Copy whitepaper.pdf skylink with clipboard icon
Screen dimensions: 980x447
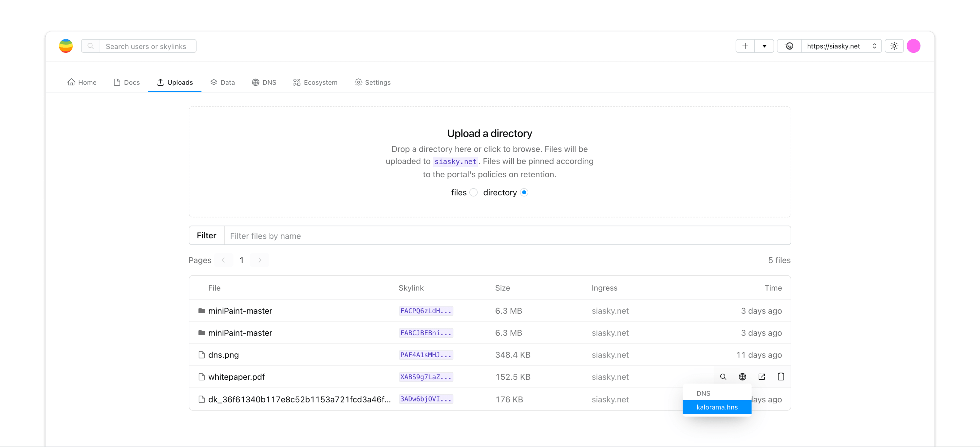click(781, 377)
